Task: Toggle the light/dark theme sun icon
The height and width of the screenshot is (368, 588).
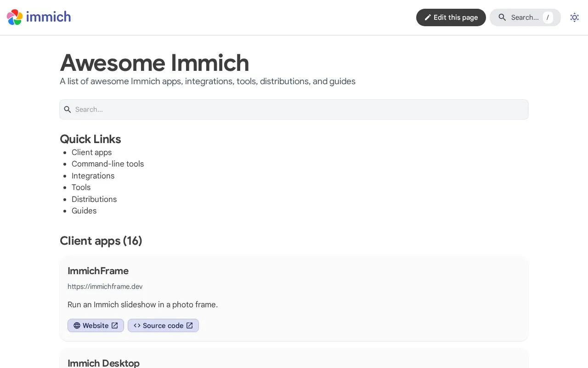Action: [x=574, y=17]
